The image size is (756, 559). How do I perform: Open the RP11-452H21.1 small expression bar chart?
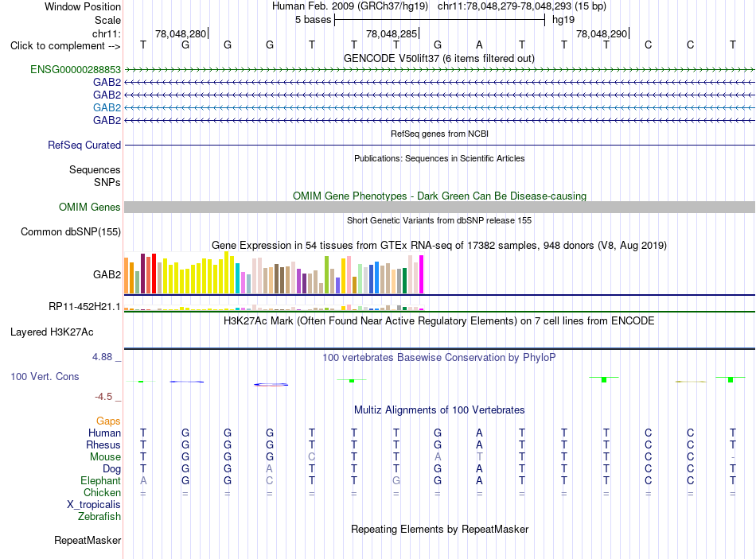(x=274, y=308)
